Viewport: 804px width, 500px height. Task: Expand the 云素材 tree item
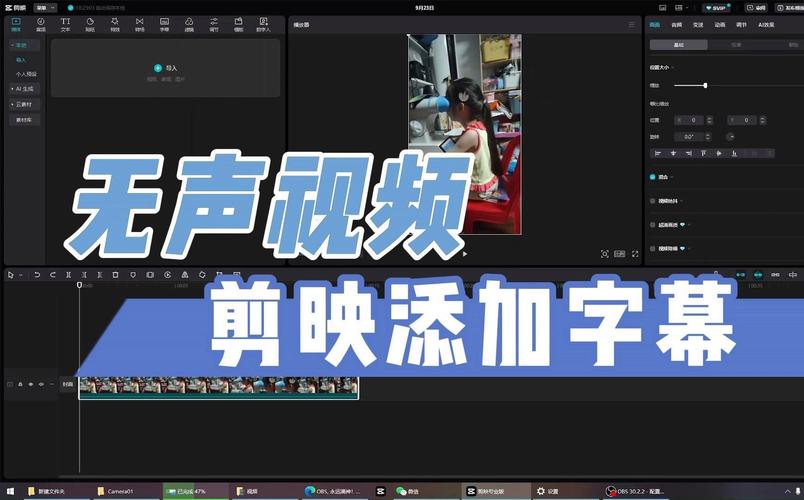(x=12, y=104)
